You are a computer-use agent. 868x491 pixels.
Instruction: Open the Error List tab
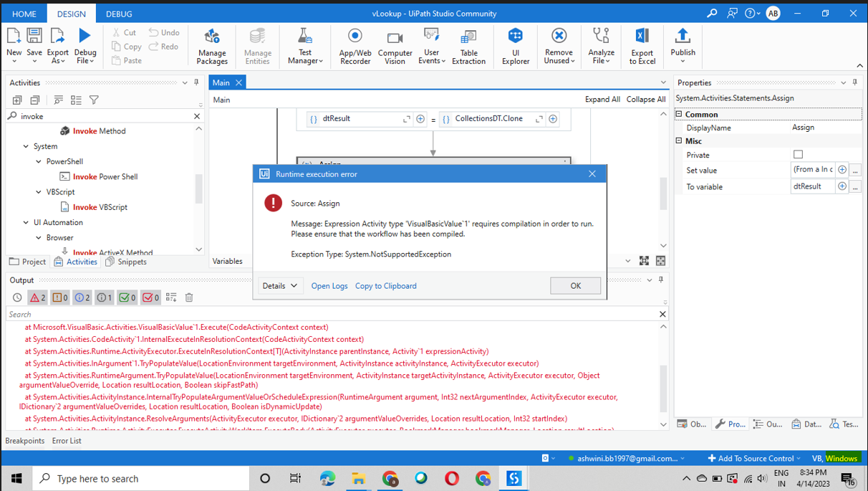[x=67, y=441]
